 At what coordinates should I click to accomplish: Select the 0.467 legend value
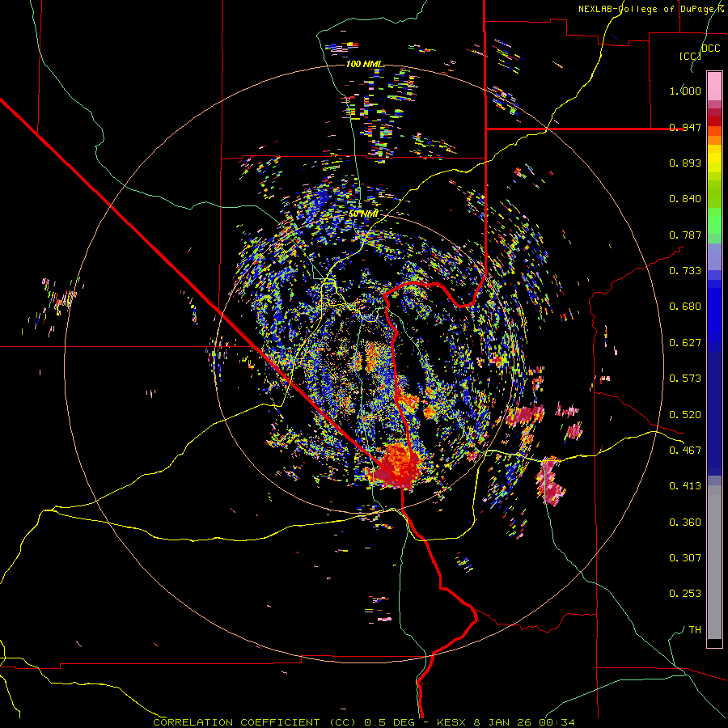pyautogui.click(x=685, y=451)
